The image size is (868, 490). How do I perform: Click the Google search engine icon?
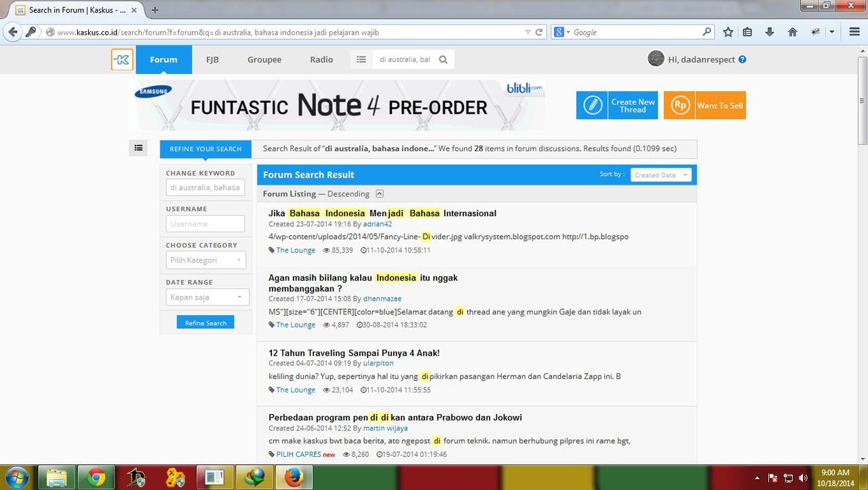pos(558,32)
